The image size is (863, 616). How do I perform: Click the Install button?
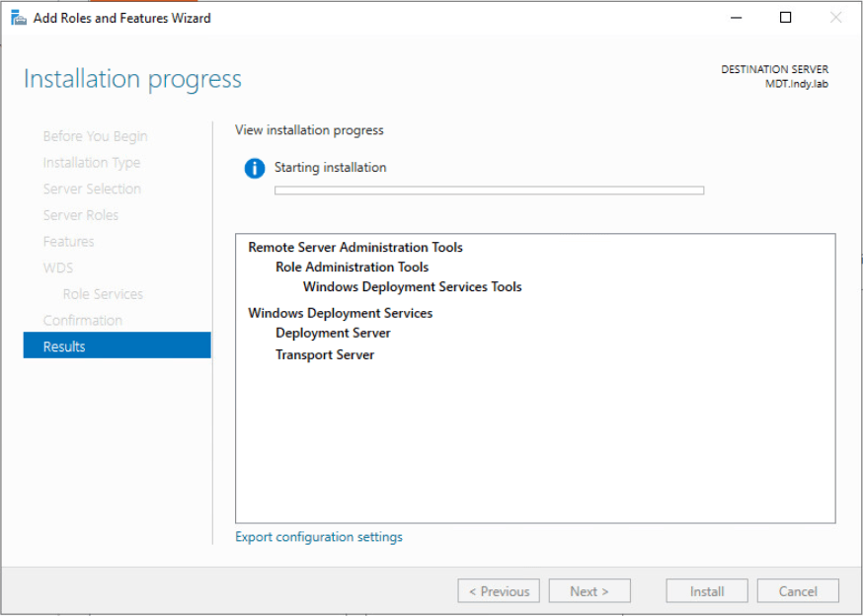[x=707, y=591]
